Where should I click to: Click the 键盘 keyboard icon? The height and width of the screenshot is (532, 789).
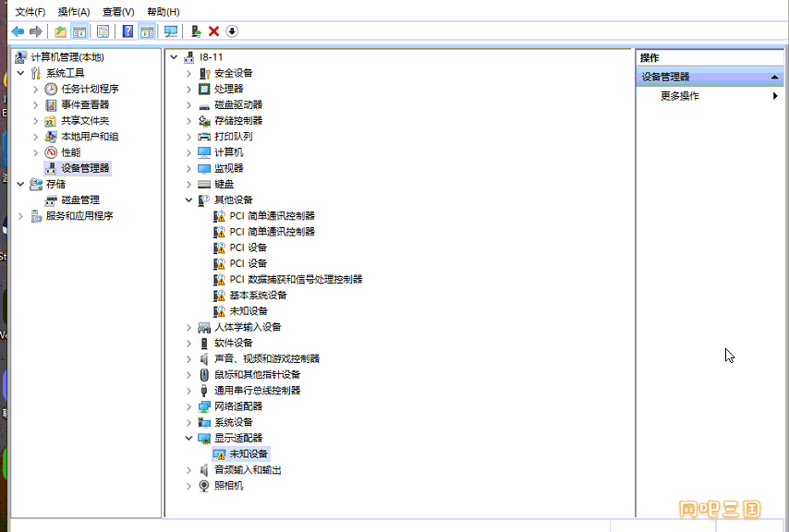coord(204,185)
